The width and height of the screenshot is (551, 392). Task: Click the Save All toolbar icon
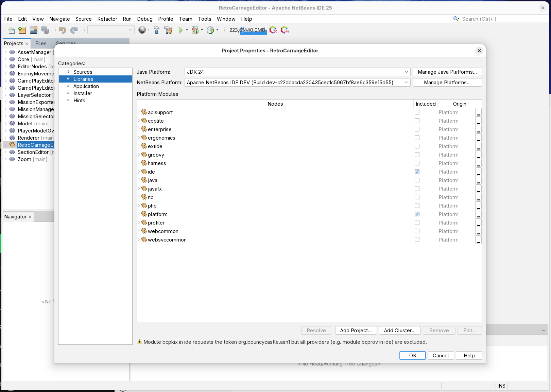point(45,30)
